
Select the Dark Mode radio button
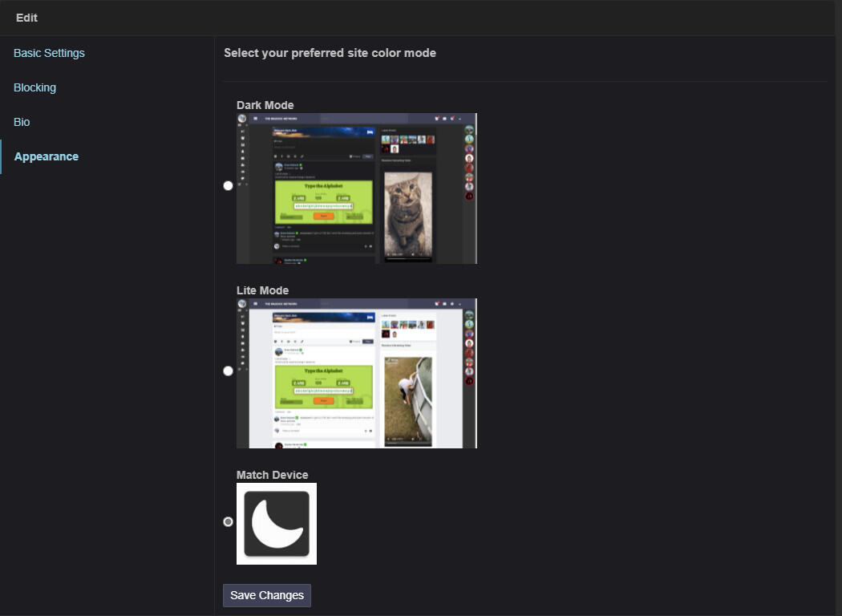(228, 185)
